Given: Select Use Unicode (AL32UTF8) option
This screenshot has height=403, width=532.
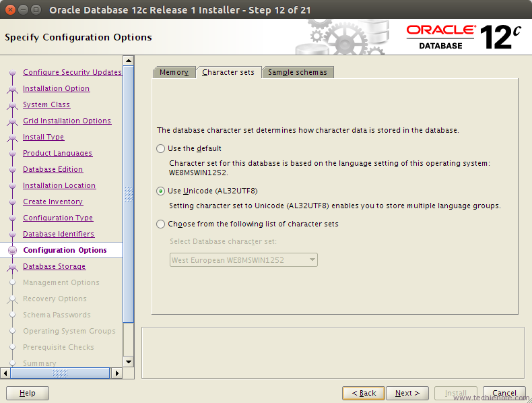Looking at the screenshot, I should click(x=160, y=191).
